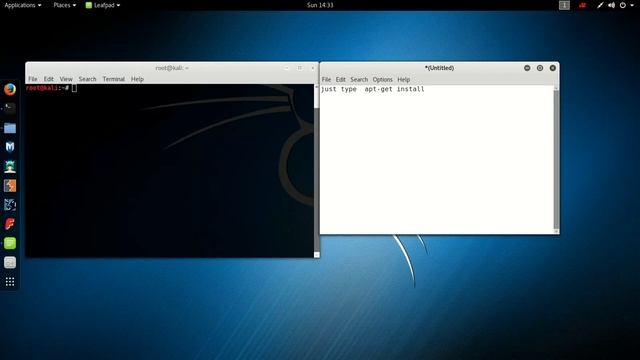This screenshot has width=640, height=360.
Task: Click the volume speaker tray icon
Action: (x=611, y=5)
